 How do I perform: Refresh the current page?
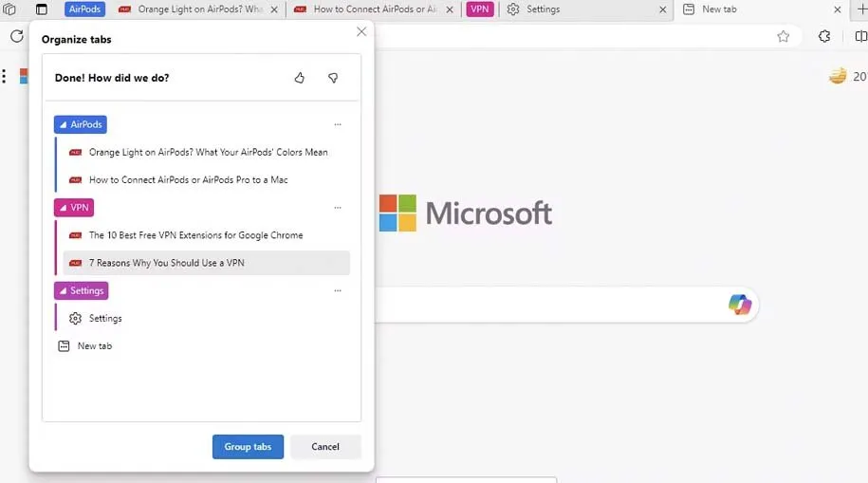click(17, 36)
